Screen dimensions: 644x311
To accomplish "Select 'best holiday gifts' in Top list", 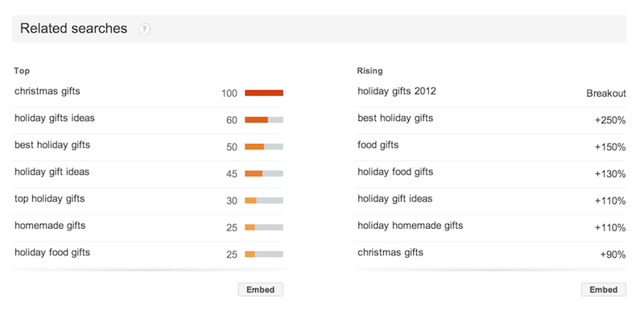I will click(x=52, y=145).
